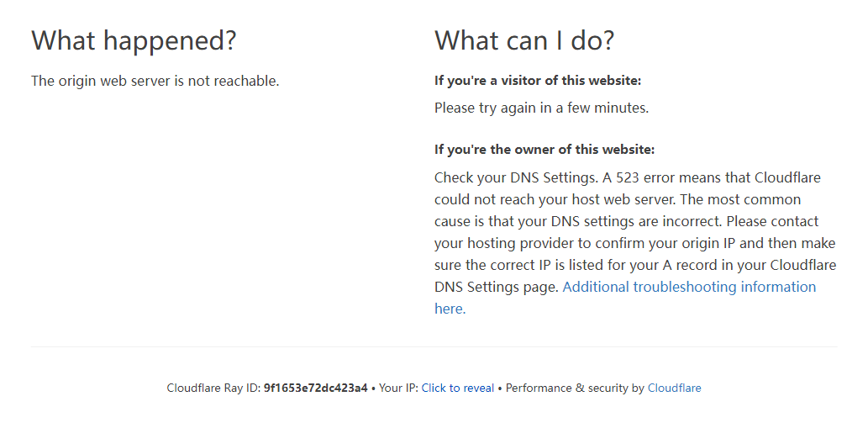Click "If you're a visitor of this website" label

tap(538, 81)
